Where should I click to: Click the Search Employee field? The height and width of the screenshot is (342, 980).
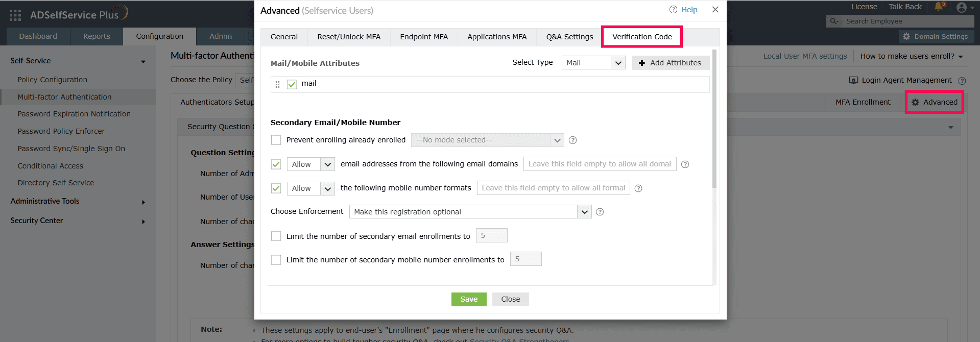click(907, 21)
